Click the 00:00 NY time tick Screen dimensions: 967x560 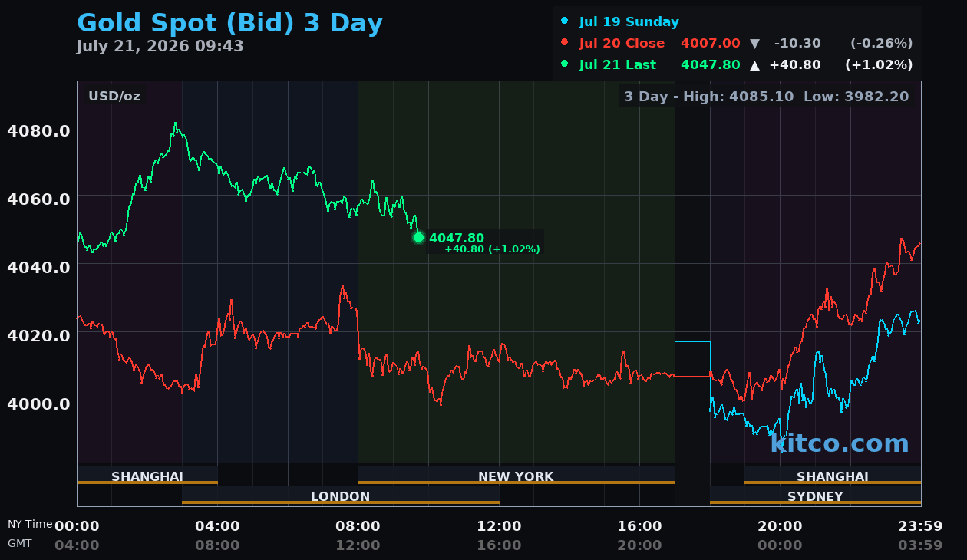point(77,526)
